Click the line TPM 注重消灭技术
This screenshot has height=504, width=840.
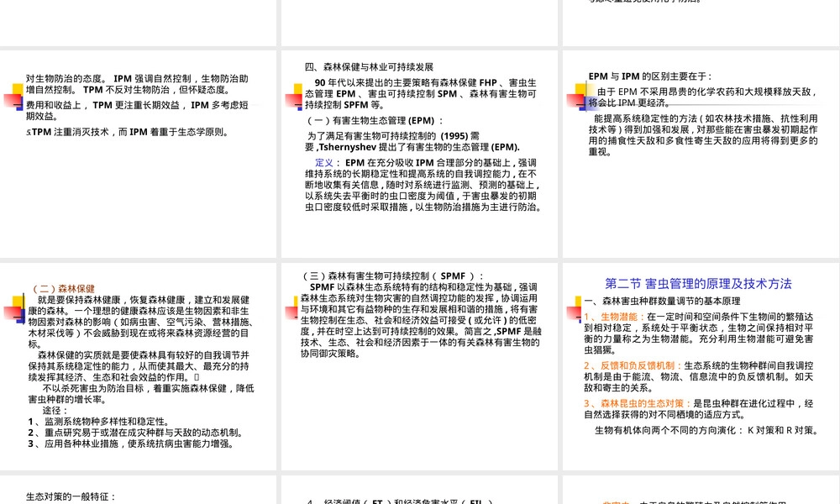(x=128, y=132)
